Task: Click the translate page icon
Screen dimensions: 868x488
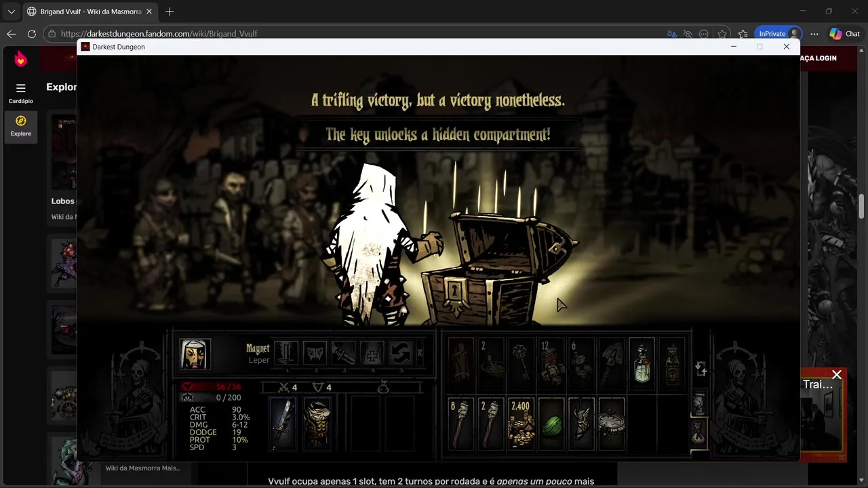Action: click(671, 34)
